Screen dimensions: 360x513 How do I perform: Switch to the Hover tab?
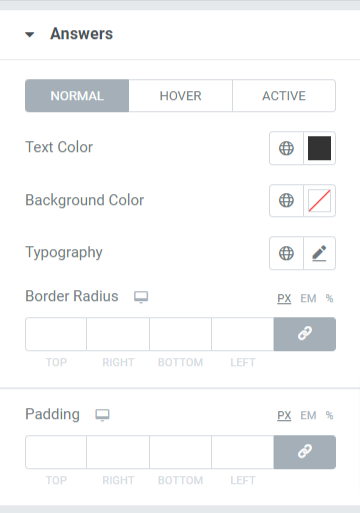(180, 96)
